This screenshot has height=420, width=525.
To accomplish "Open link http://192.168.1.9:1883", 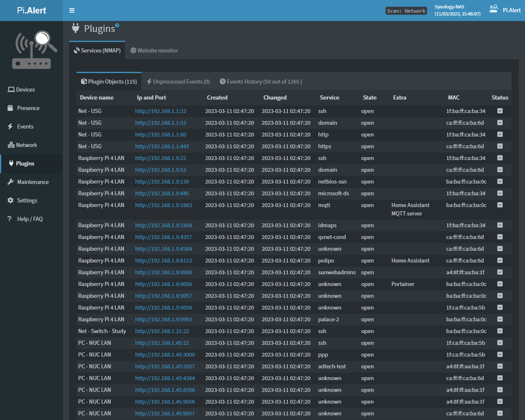I will pyautogui.click(x=163, y=205).
